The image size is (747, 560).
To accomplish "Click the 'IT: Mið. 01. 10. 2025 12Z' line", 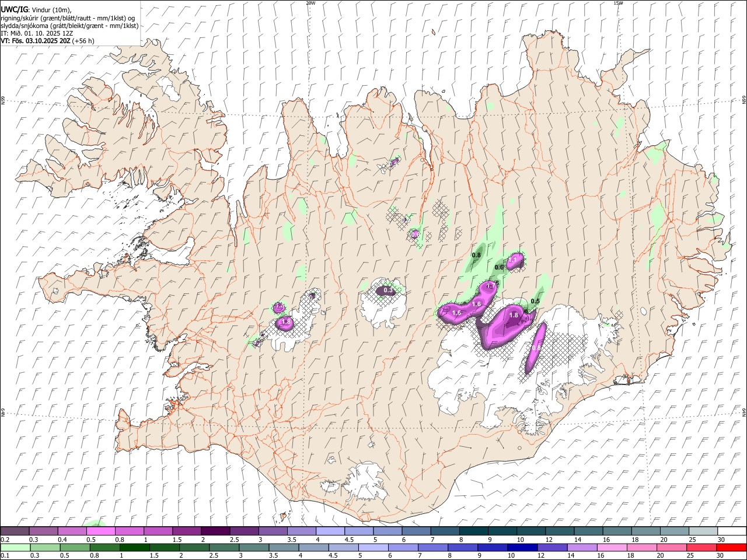I will point(37,33).
